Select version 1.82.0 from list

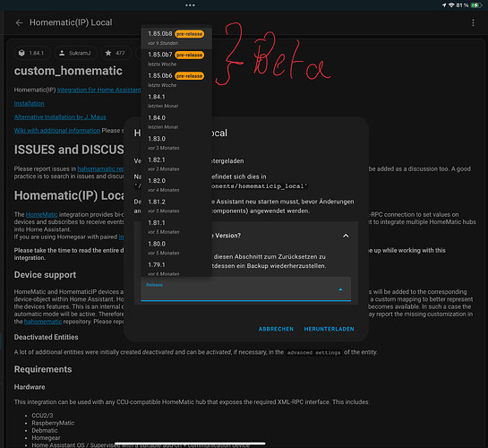pyautogui.click(x=176, y=185)
